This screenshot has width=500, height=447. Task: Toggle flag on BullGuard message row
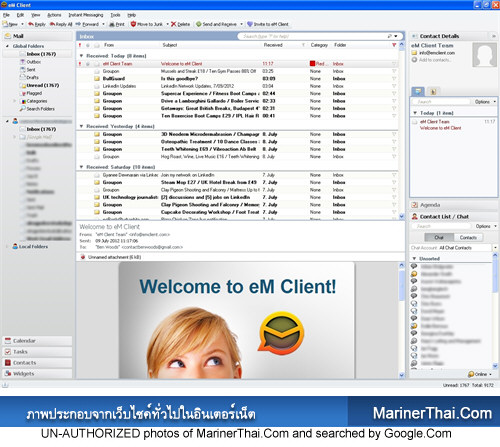coord(394,79)
